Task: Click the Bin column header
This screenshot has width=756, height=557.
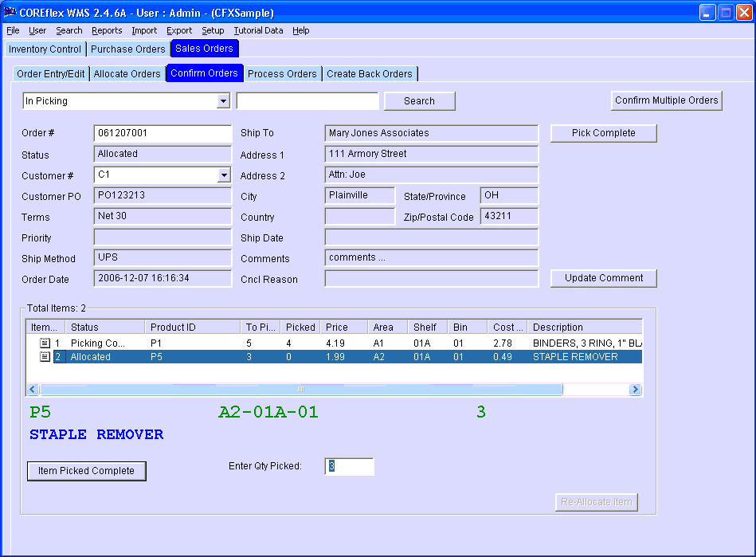Action: (x=467, y=327)
